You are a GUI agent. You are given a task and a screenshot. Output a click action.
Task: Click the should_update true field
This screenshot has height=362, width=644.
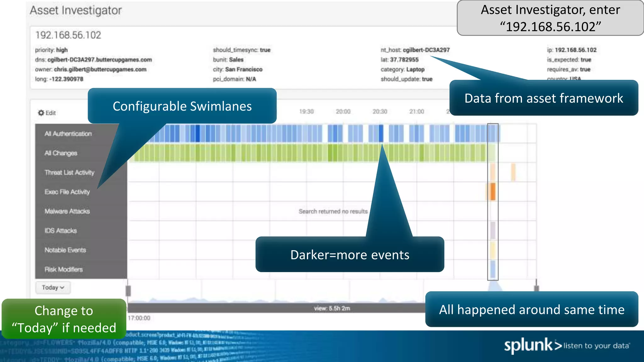point(407,79)
